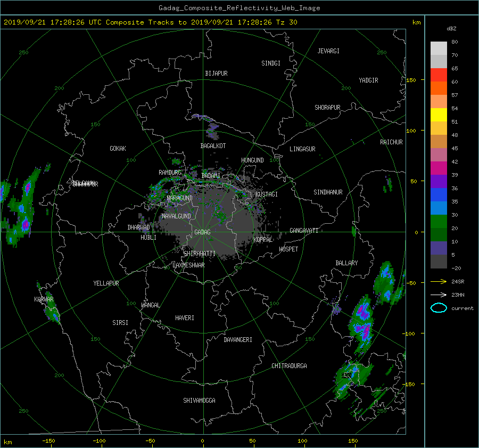479x448 pixels.
Task: Click the GANGAVATI city label
Action: click(304, 230)
